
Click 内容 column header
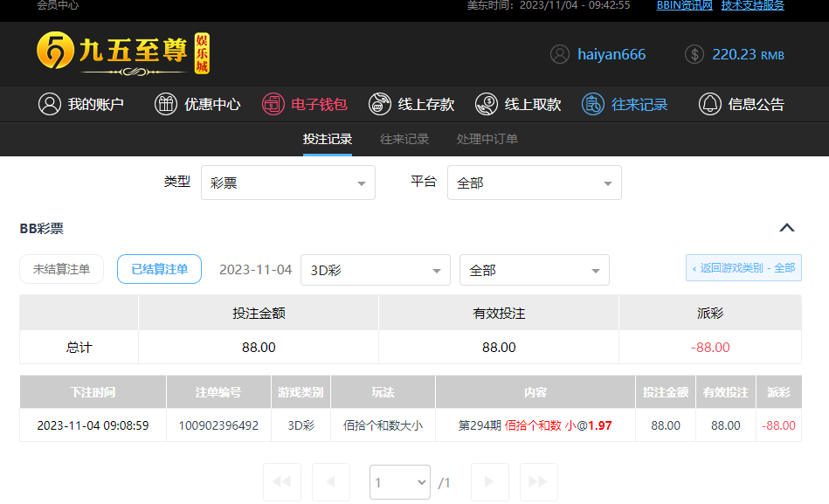pos(535,392)
